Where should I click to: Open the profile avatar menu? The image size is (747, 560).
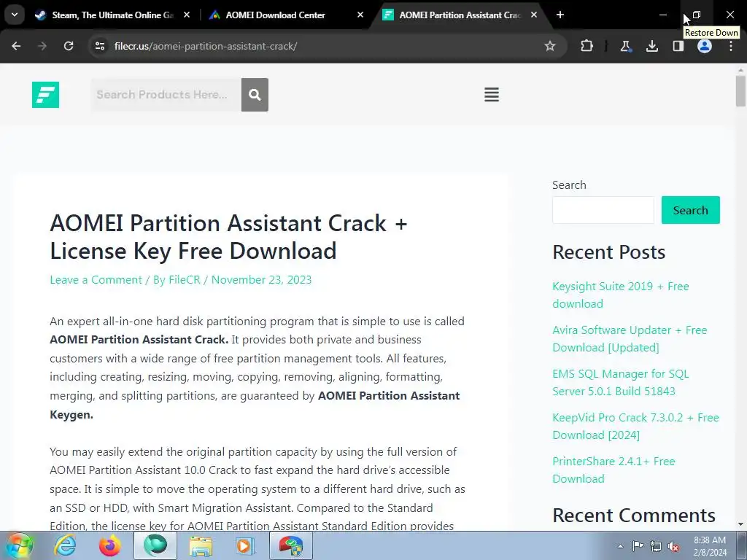coord(705,46)
